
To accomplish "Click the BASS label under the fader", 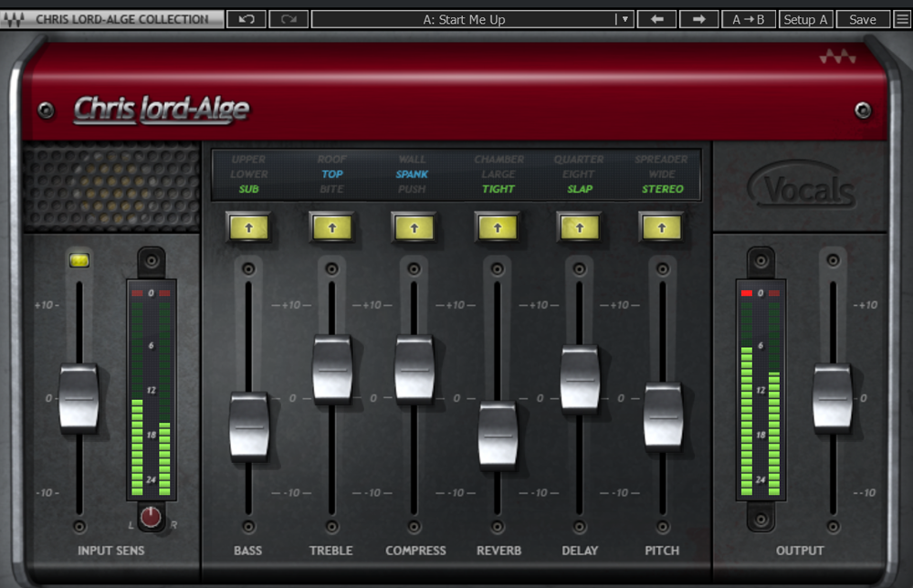I will pos(248,551).
